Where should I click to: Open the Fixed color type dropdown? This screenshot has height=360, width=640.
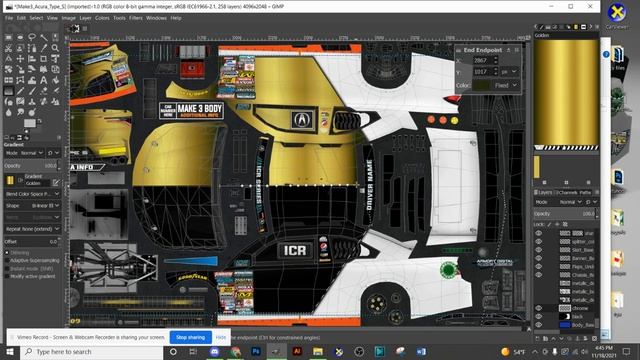point(506,85)
